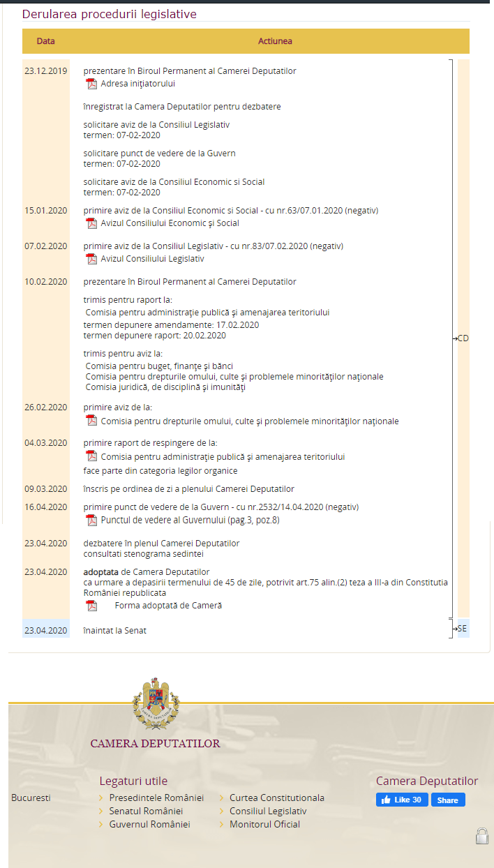
Task: Click the SE senate marker
Action: coord(463,629)
